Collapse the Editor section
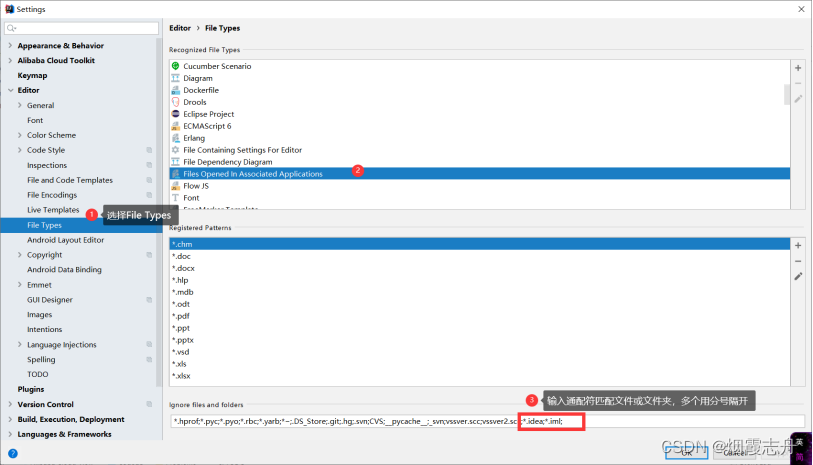 tap(10, 90)
